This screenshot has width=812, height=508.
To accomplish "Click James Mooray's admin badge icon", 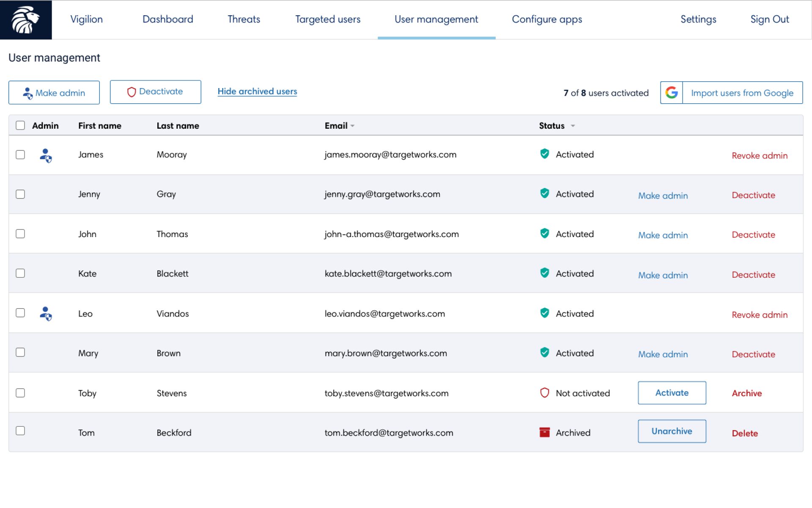I will point(46,155).
